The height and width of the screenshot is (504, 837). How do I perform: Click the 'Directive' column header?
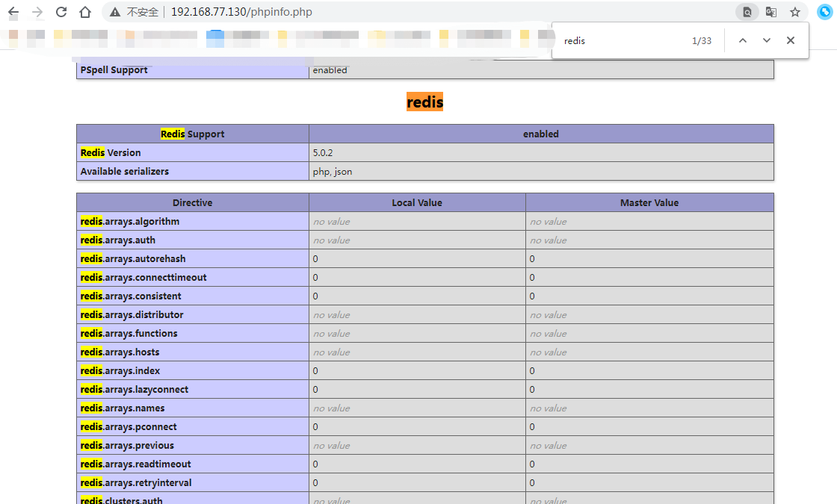193,202
